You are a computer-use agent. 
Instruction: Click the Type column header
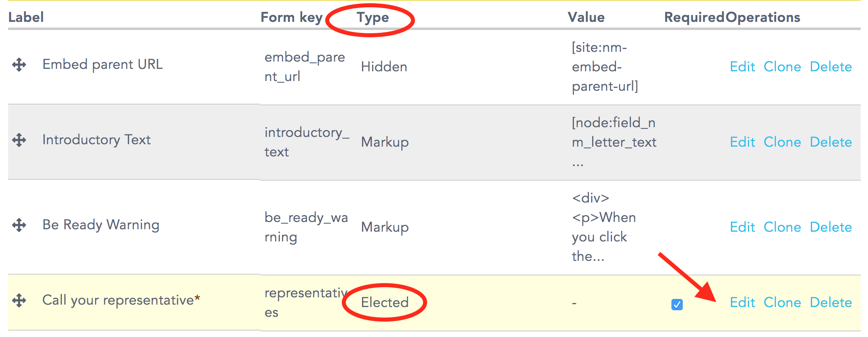(373, 18)
